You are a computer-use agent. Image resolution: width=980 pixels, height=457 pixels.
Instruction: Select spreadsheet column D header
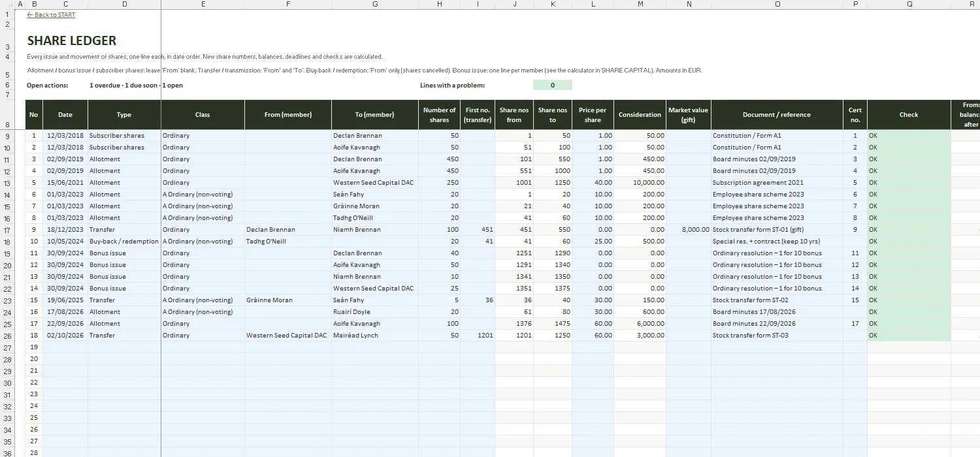(124, 5)
